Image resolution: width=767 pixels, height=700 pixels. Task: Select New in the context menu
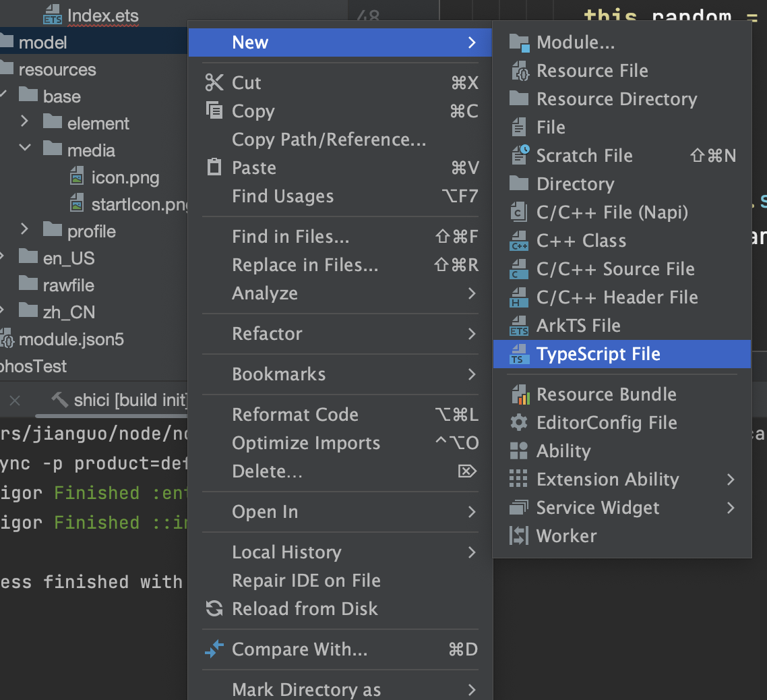click(340, 42)
